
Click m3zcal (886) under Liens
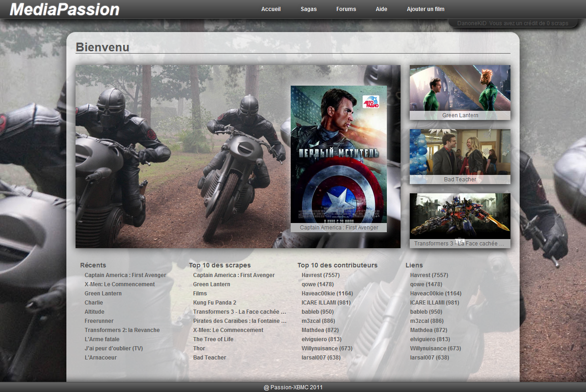427,321
